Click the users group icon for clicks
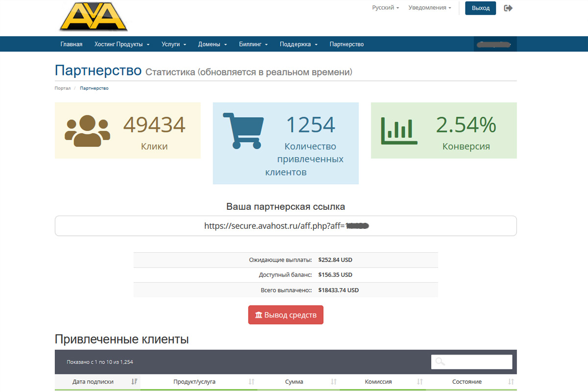588x392 pixels. pos(87,131)
